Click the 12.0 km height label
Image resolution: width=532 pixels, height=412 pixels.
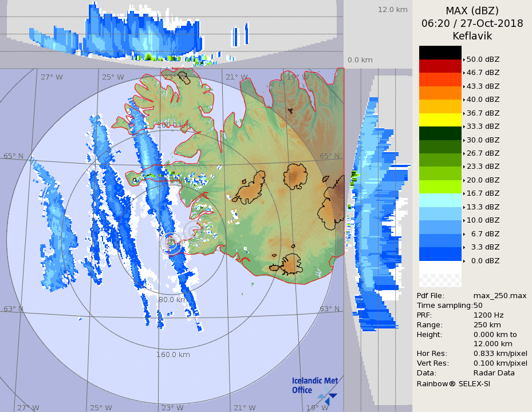(x=392, y=10)
